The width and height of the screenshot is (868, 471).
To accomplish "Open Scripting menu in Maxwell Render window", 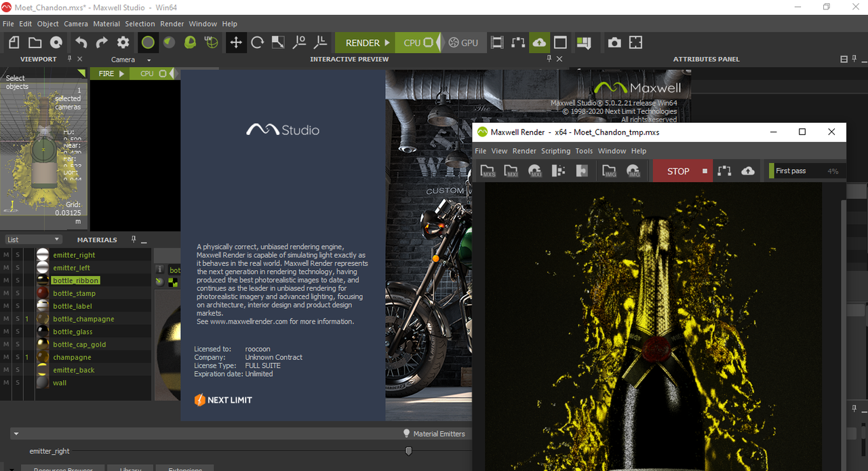I will tap(555, 151).
